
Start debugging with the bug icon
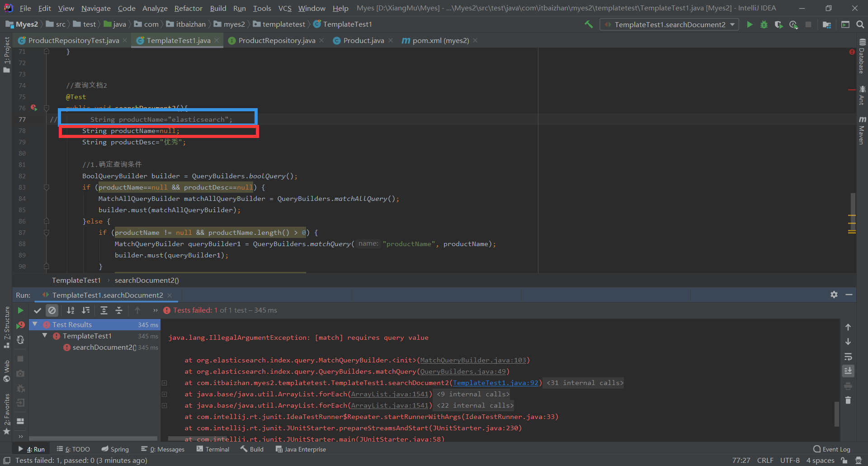tap(764, 24)
